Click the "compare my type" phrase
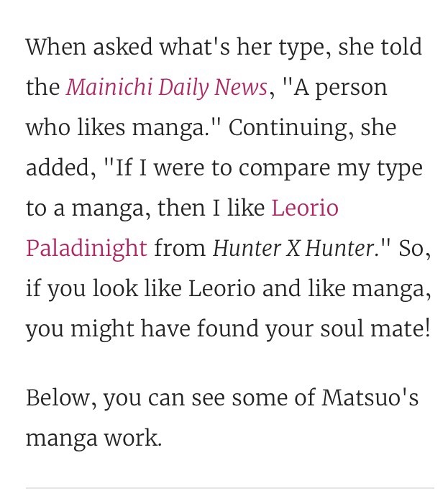Image resolution: width=448 pixels, height=496 pixels. click(x=328, y=168)
